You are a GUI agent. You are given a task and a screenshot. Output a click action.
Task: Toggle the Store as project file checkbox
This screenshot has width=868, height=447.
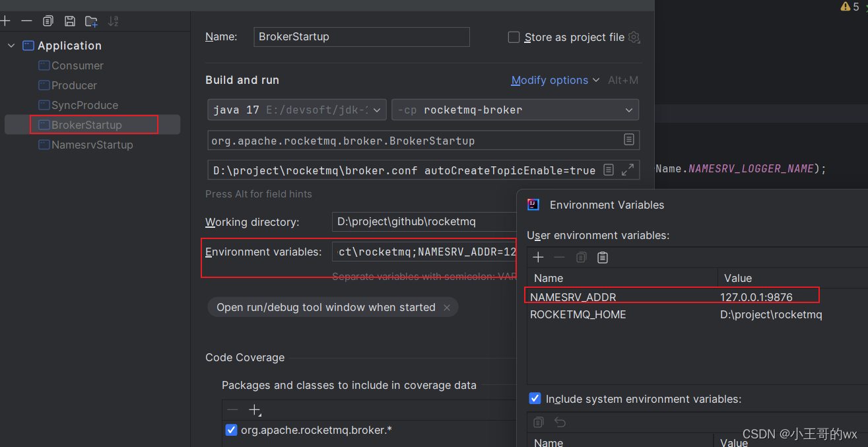pos(514,37)
